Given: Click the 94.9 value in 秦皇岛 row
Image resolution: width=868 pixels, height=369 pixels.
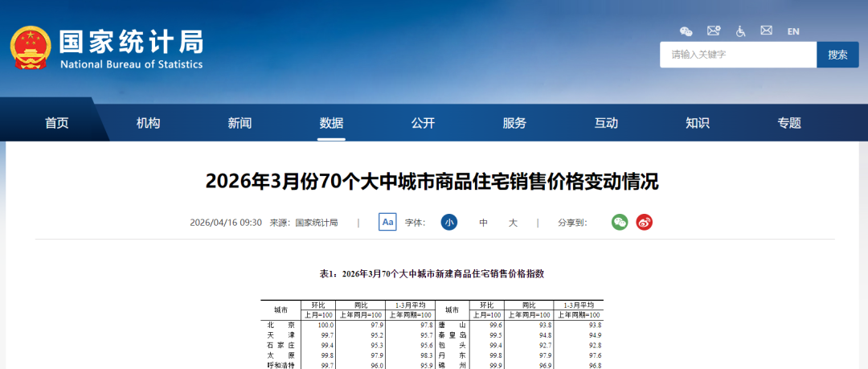Looking at the screenshot, I should point(595,335).
